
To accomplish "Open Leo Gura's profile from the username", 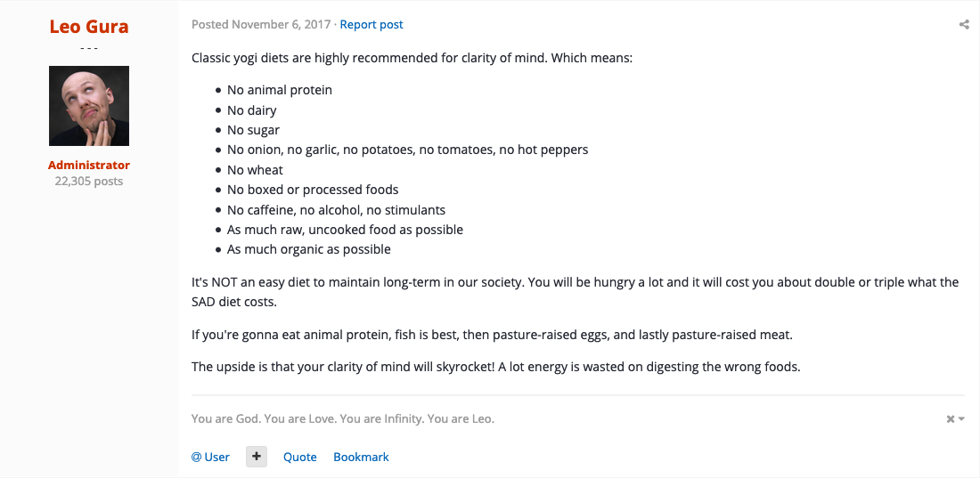I will pos(89,27).
